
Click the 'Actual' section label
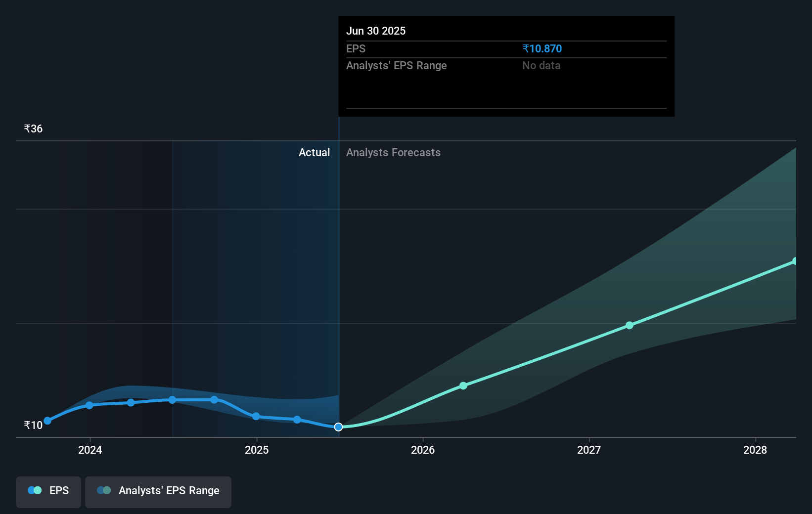(x=314, y=153)
